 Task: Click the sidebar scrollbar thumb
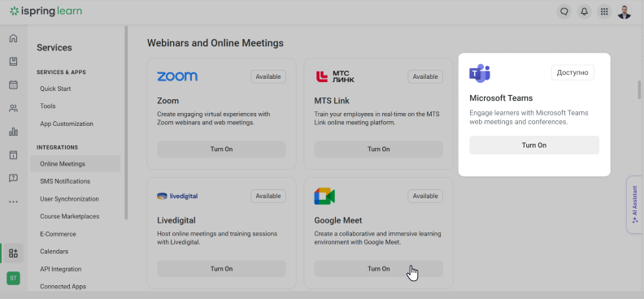coord(126,123)
